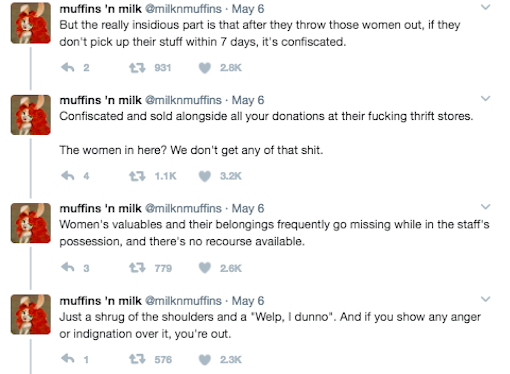The width and height of the screenshot is (510, 374).
Task: Like the tweet with 2.8K likes
Action: tap(205, 68)
